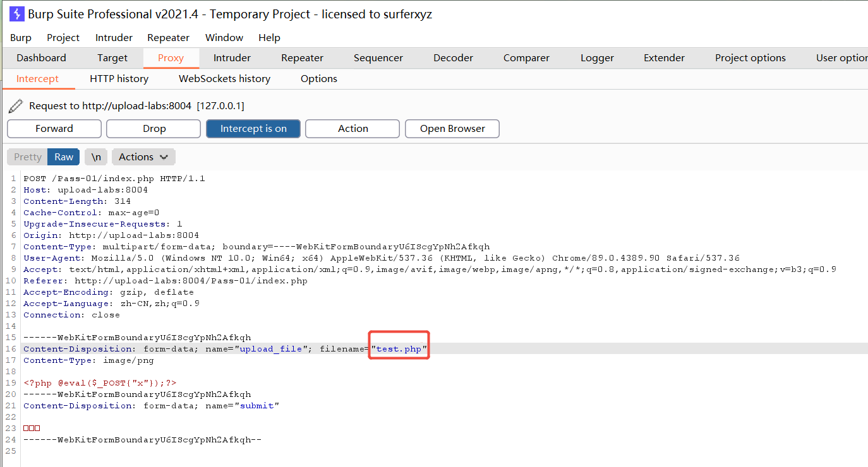Open the Project menu
This screenshot has height=467, width=868.
63,38
